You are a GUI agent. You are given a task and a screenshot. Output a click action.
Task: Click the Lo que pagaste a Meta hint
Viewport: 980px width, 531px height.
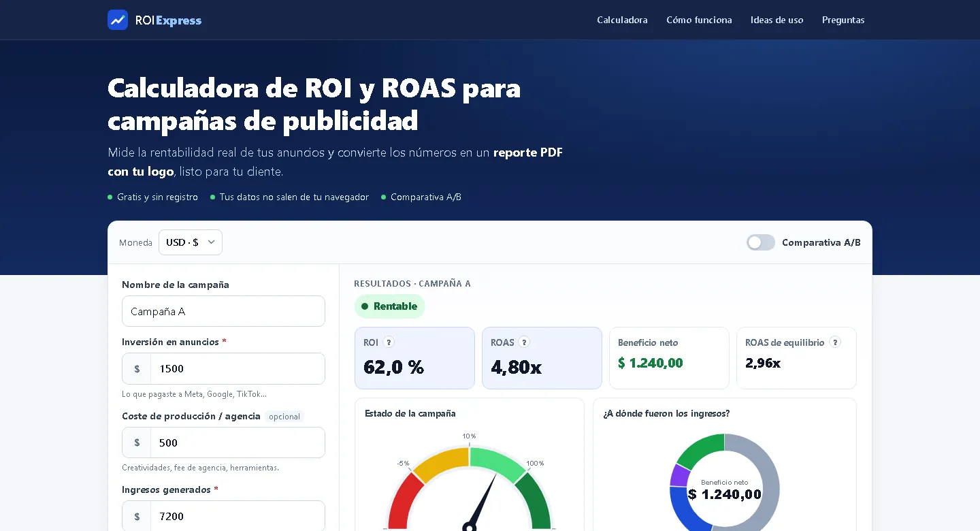[x=194, y=394]
